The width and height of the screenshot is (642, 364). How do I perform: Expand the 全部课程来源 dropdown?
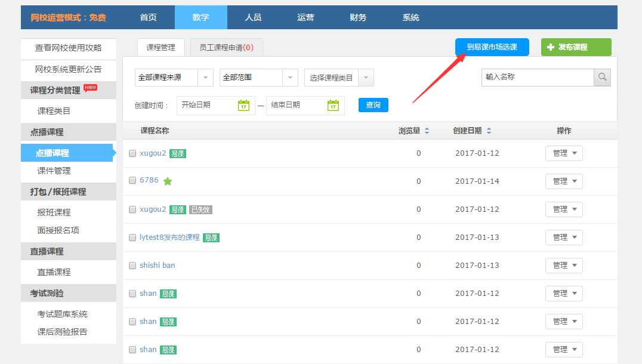click(174, 78)
